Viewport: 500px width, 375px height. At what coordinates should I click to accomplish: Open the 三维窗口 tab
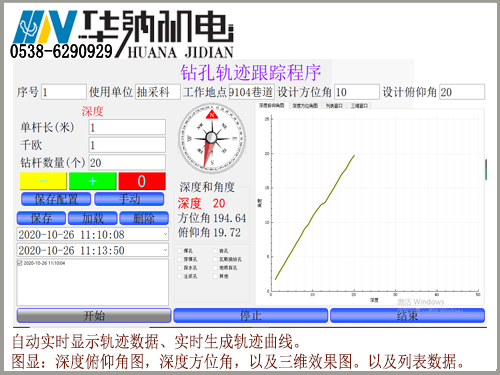(x=359, y=106)
